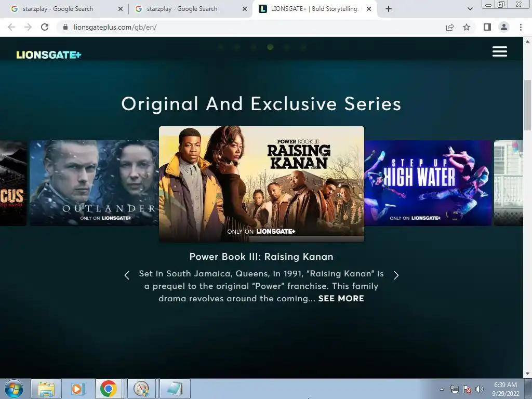Select the Step Up High Water poster
Screen dimensions: 532x399
click(428, 183)
